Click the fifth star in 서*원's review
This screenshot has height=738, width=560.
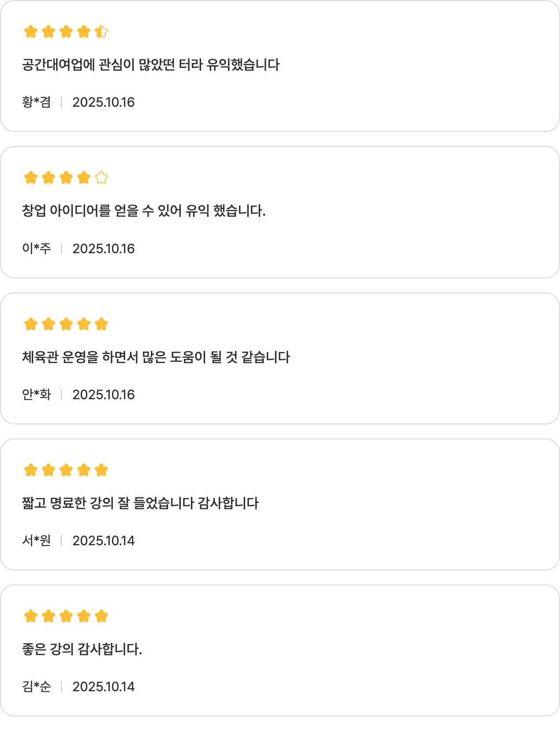point(101,470)
